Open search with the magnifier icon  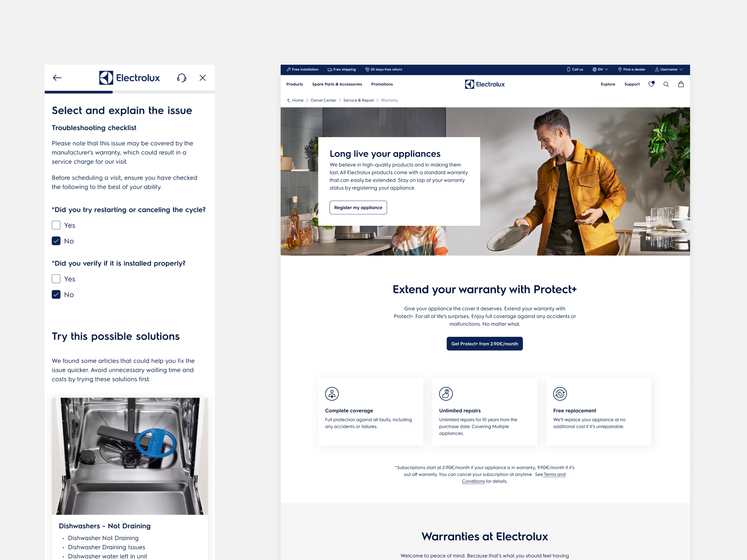click(x=666, y=84)
